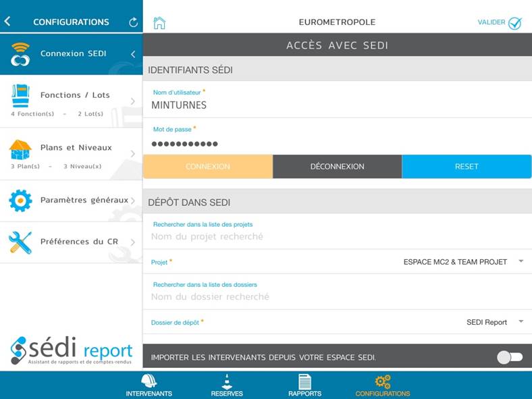
Task: Switch to the Intervenants tab
Action: click(149, 385)
